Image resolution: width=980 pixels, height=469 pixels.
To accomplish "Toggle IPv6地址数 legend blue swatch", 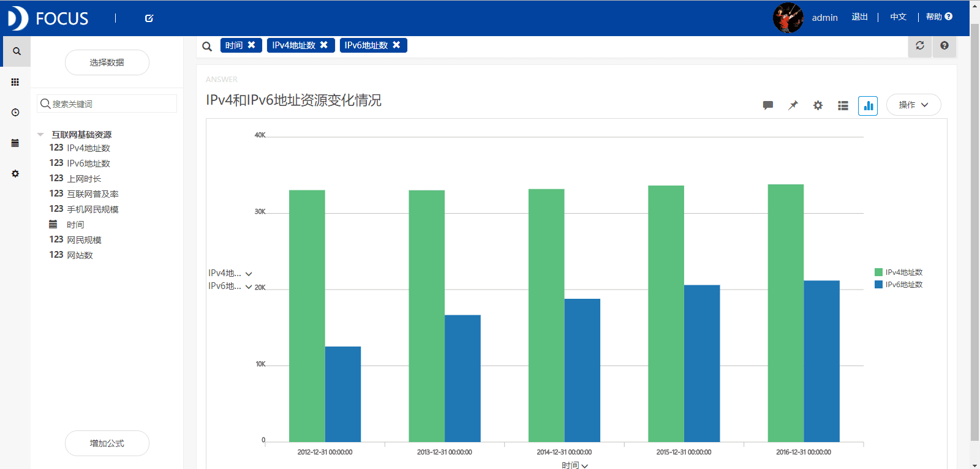I will 878,285.
